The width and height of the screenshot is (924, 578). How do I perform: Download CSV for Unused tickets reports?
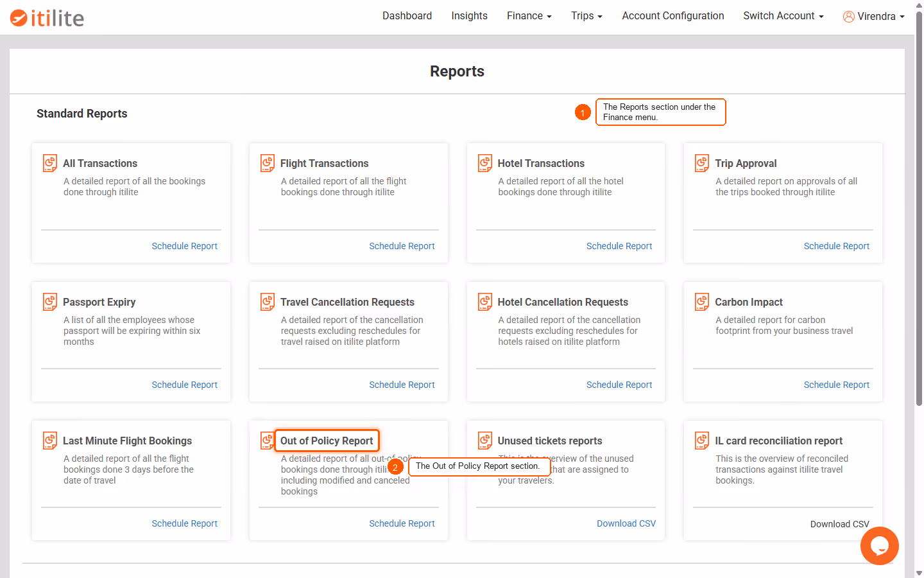[626, 523]
